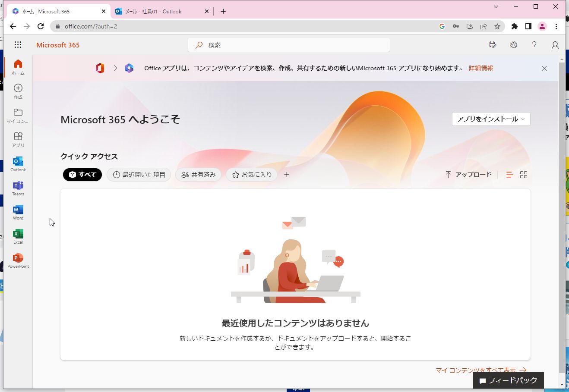569x392 pixels.
Task: Go forward in the browser
Action: (x=27, y=26)
